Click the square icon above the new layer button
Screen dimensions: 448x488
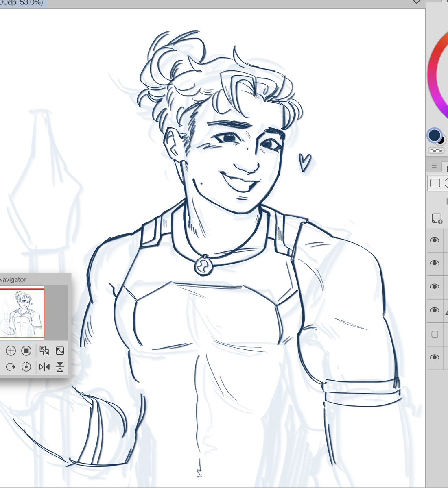435,183
